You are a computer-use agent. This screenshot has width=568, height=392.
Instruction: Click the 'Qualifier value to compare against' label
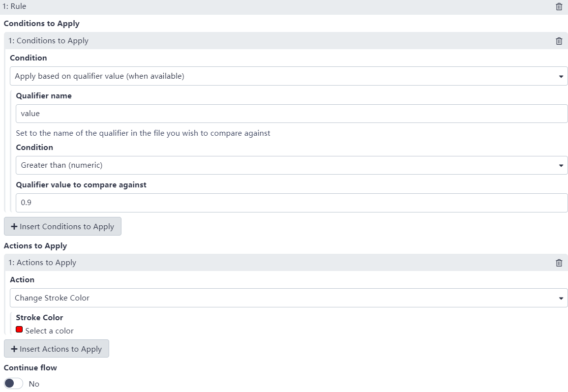point(81,185)
